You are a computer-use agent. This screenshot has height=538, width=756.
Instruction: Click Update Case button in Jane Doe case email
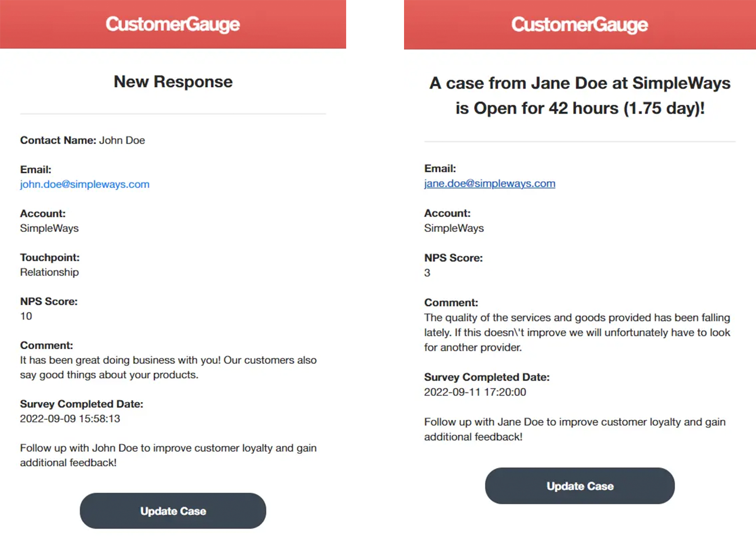(x=580, y=486)
